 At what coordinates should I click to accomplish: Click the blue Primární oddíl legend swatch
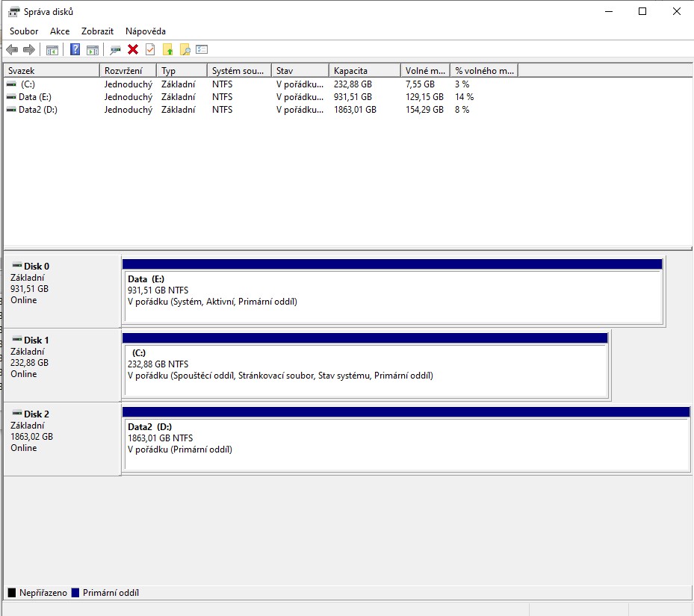click(x=75, y=593)
